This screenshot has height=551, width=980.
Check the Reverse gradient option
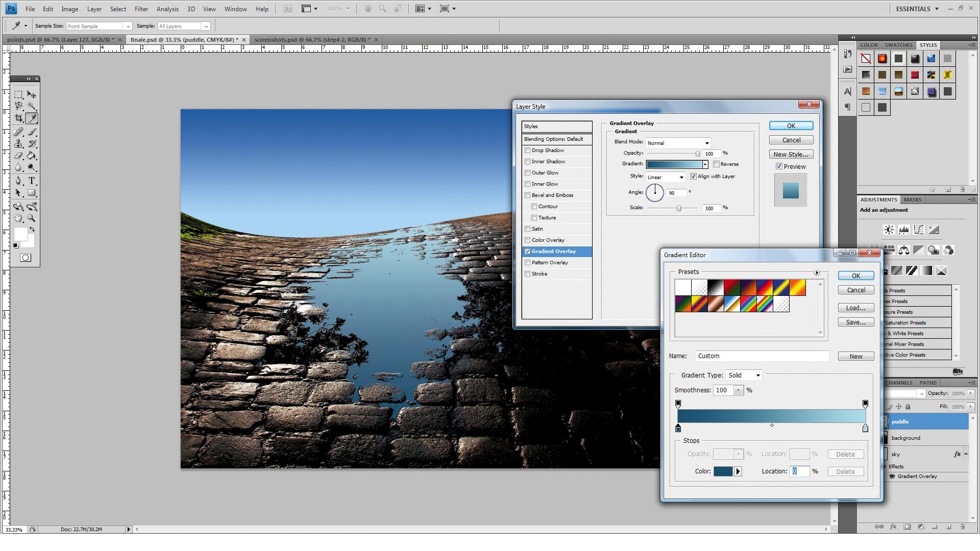[717, 164]
